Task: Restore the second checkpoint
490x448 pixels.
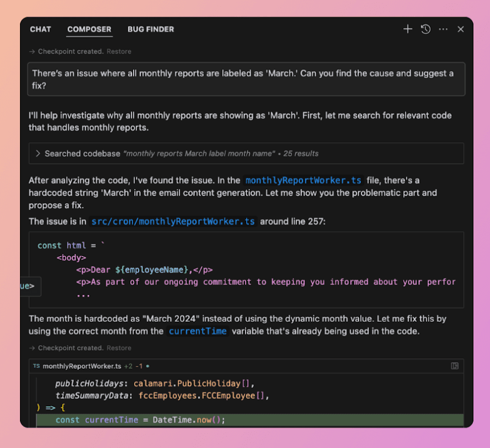Action: pyautogui.click(x=119, y=347)
